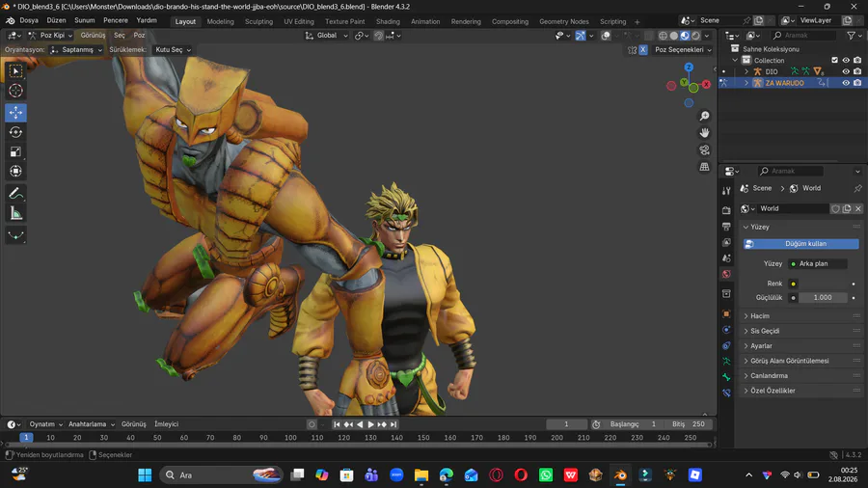Activate the Rotate tool
This screenshot has width=868, height=488.
coord(15,132)
